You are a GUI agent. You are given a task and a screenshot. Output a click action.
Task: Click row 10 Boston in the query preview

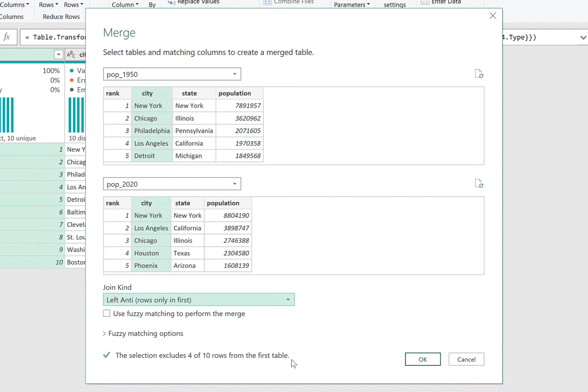(43, 262)
